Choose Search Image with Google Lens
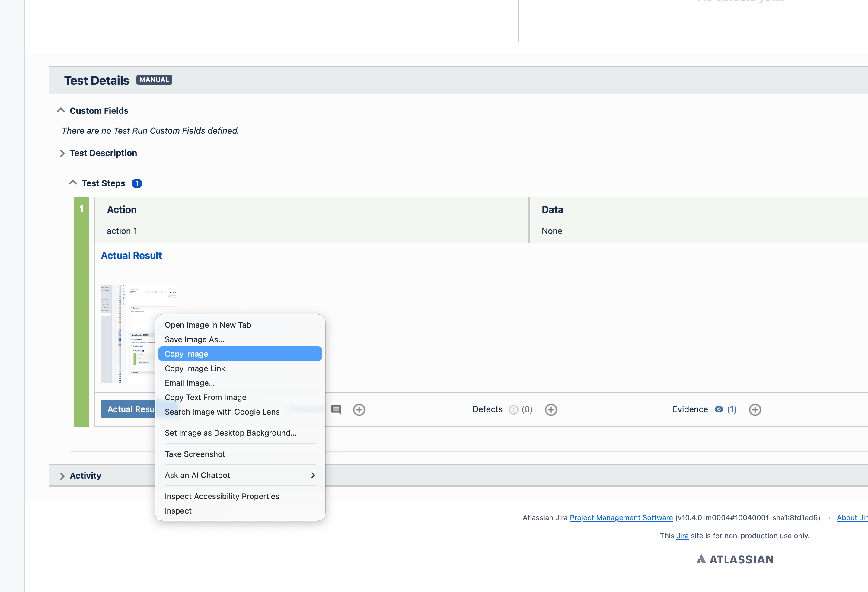 click(x=240, y=412)
